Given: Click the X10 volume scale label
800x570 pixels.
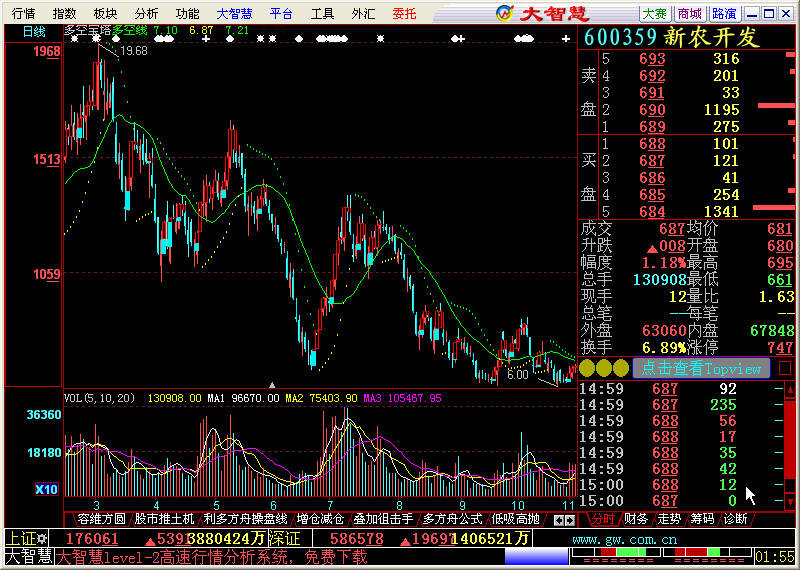Looking at the screenshot, I should pyautogui.click(x=46, y=490).
